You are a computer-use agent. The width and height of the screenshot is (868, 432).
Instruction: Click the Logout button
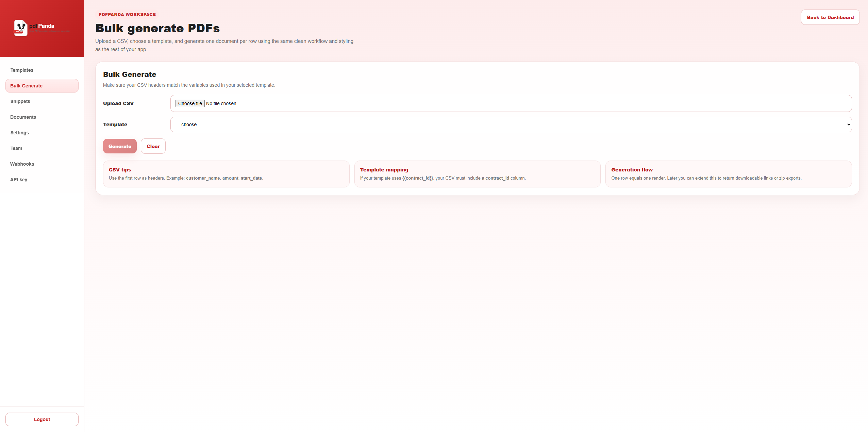point(42,419)
